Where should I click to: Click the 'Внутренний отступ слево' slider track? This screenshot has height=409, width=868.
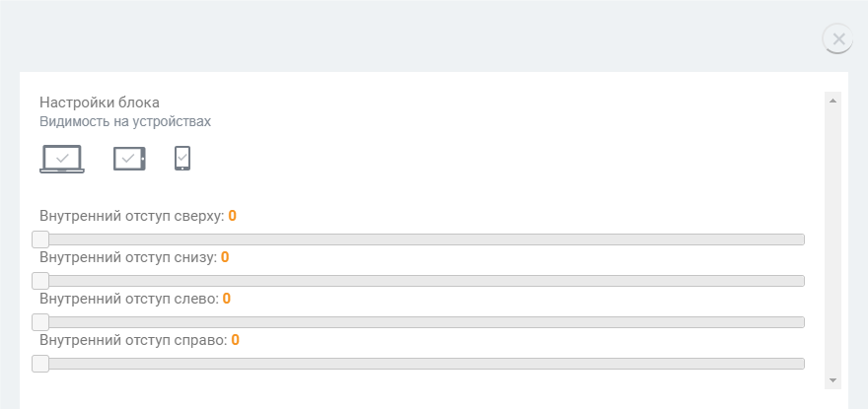point(418,322)
